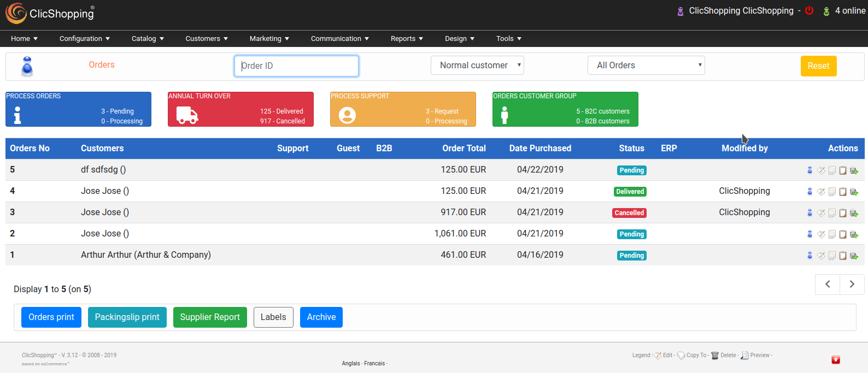Click Arthur Arthur (Arthur & Company) customer cell

[x=146, y=254]
